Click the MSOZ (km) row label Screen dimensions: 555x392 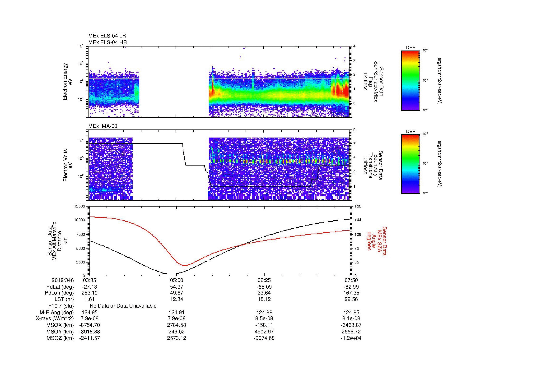coord(60,338)
